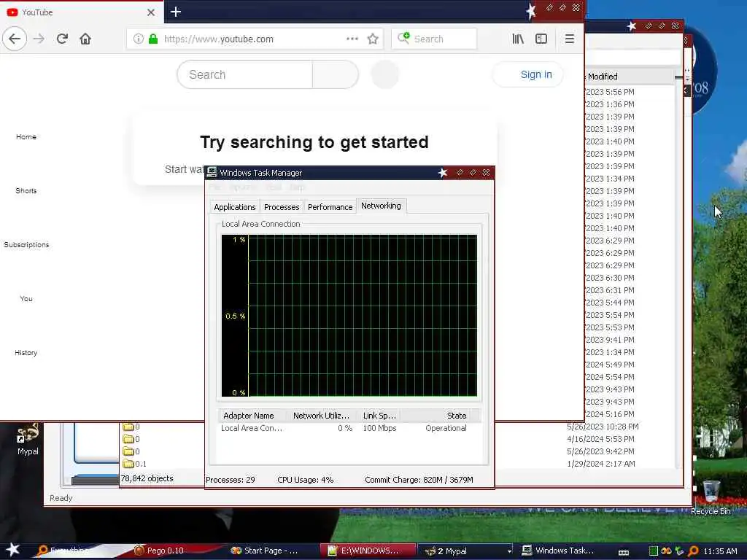Close the YouTube tab
Screen dimensions: 747x560
(x=151, y=12)
